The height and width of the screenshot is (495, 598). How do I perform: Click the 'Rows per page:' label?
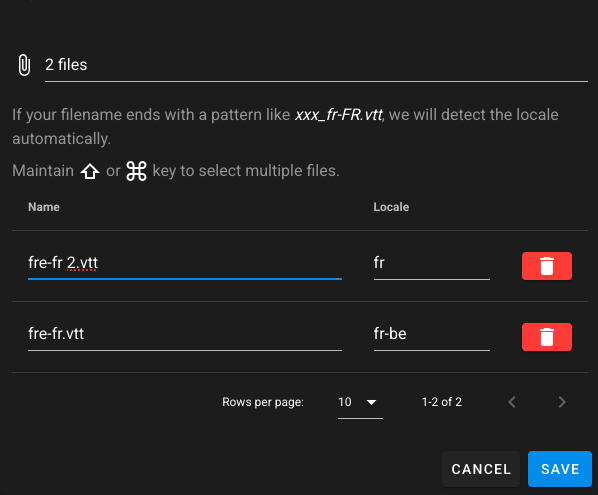[263, 402]
